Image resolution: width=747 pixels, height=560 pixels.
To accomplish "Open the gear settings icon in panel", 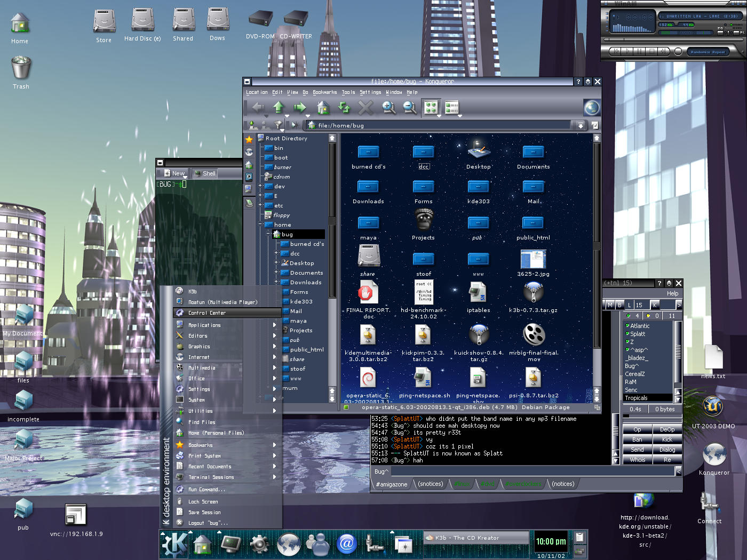I will 259,544.
